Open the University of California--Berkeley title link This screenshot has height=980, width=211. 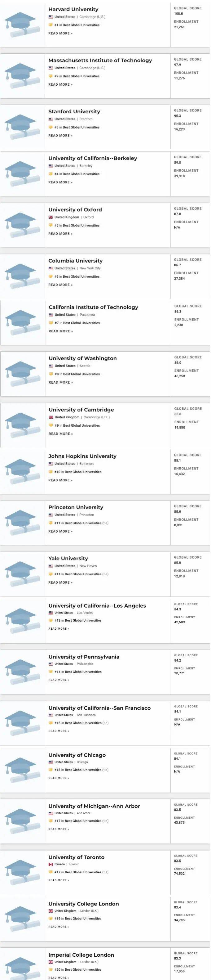[x=92, y=158]
